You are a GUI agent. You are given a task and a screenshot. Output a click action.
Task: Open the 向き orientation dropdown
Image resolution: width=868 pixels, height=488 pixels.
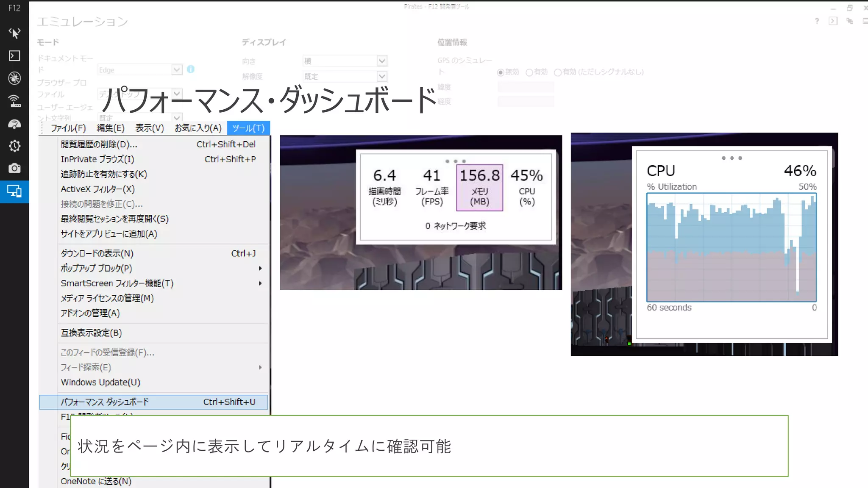(x=381, y=61)
